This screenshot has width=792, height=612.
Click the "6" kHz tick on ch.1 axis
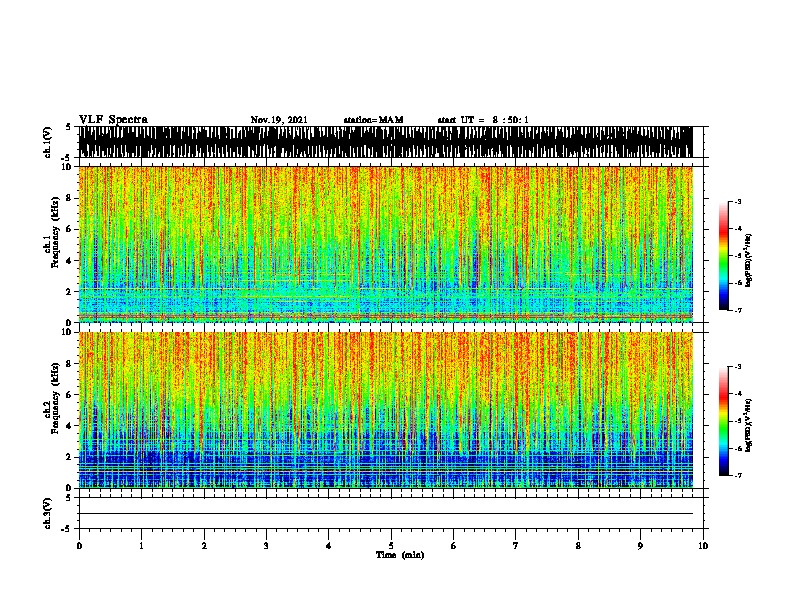coord(70,229)
